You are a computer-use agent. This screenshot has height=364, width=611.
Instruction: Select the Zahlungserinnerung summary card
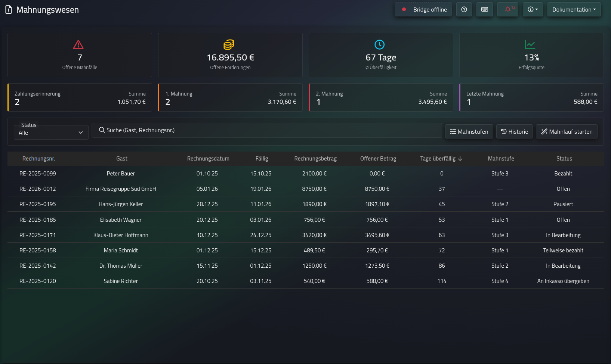click(x=80, y=97)
